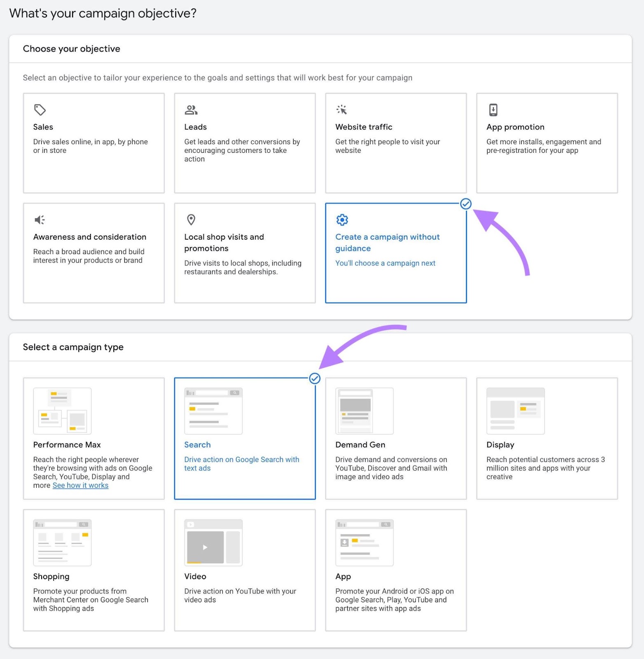
Task: Click the Local shop visits pin icon
Action: click(191, 220)
